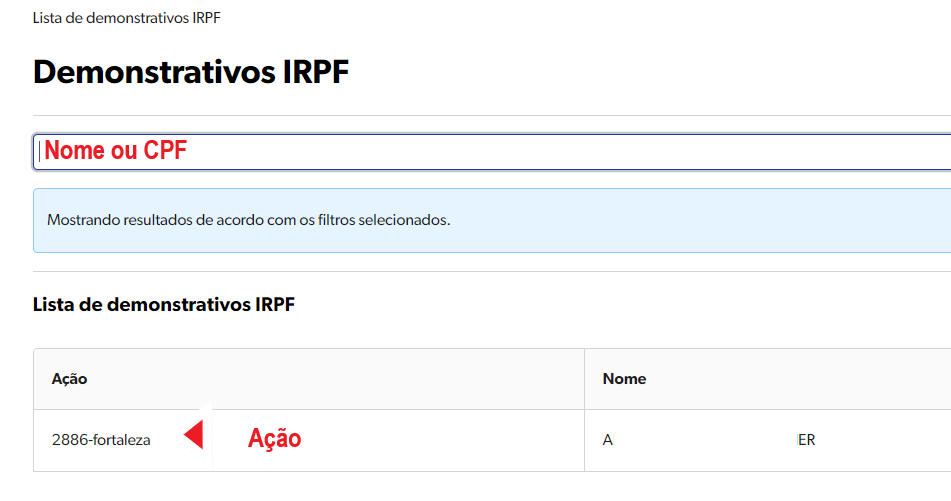Click the ER text in the Nome cell

click(x=806, y=440)
